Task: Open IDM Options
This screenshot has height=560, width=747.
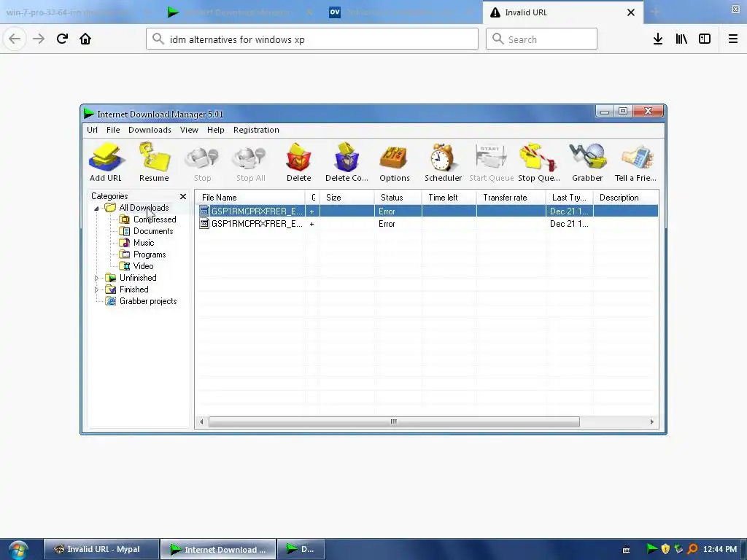Action: coord(395,162)
